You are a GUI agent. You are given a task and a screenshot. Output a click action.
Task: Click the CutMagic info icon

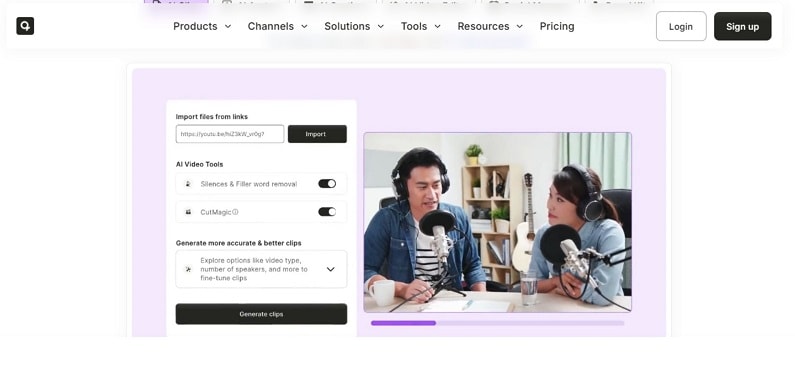click(235, 212)
